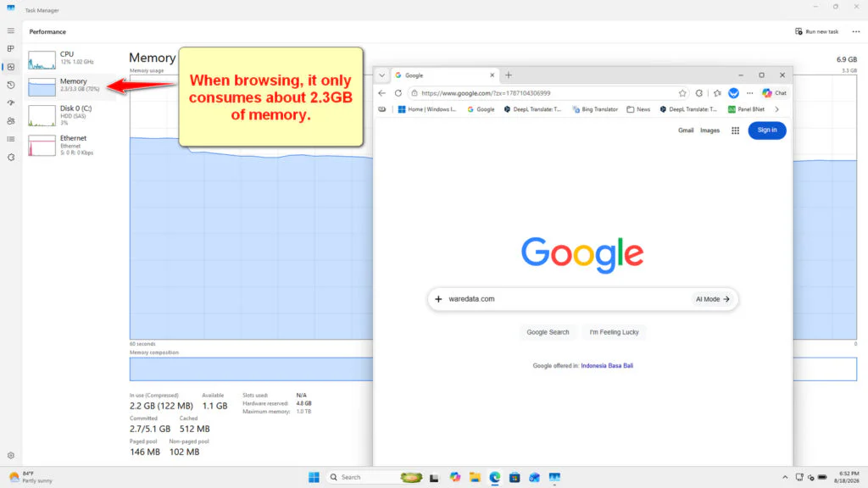Open Gmail link on Google page
868x488 pixels.
click(685, 130)
